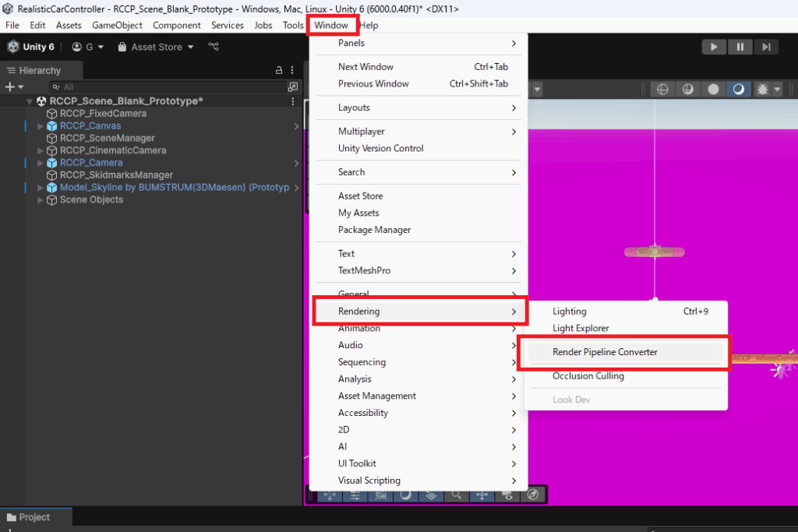Toggle the eye visibility overlay icon
Image resolution: width=798 pixels, height=532 pixels.
[507, 495]
